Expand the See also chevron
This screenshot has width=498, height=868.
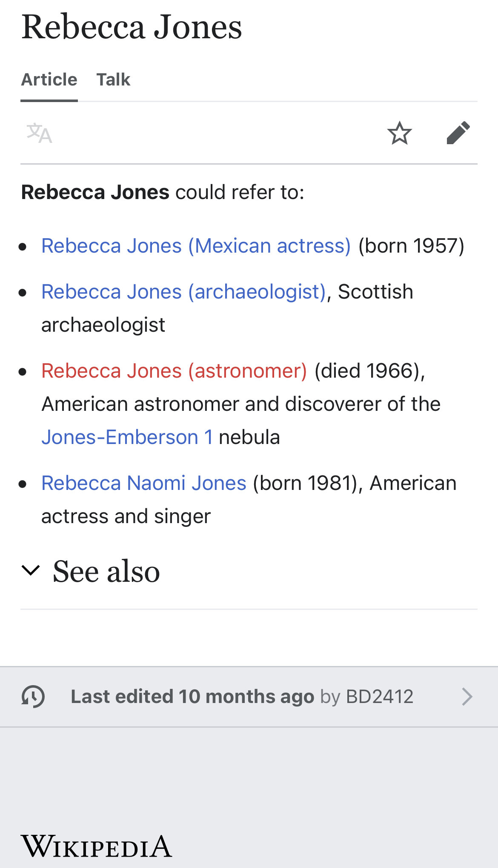pos(31,570)
